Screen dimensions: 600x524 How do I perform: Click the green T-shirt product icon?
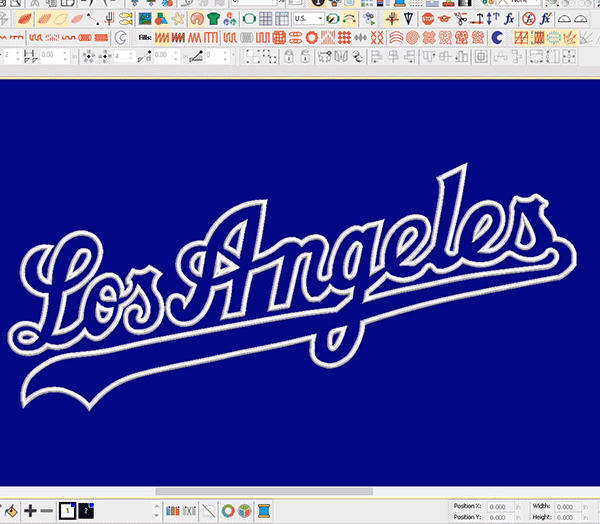214,19
